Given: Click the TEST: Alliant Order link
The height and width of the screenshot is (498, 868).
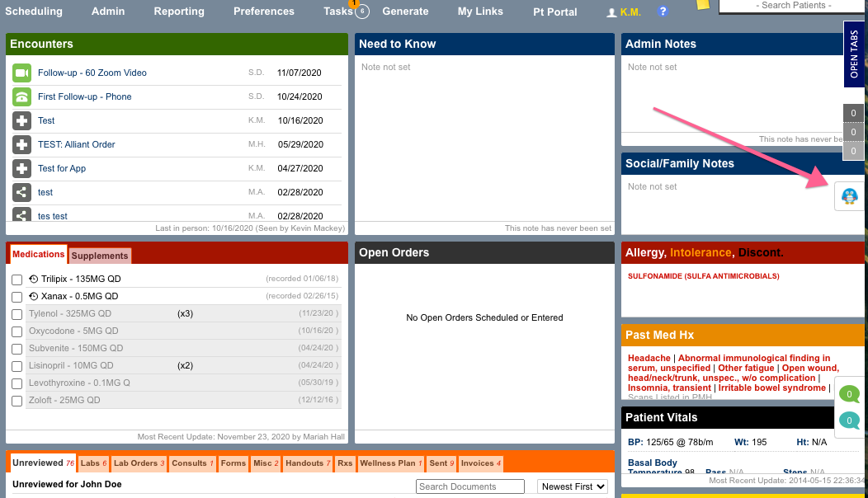Looking at the screenshot, I should pos(75,144).
